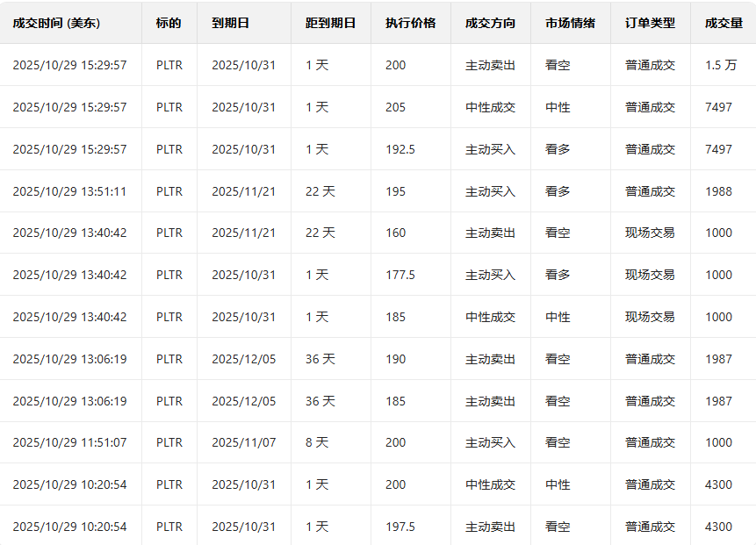Click the 距到期日 column header
Viewport: 756px width, 545px height.
point(330,23)
